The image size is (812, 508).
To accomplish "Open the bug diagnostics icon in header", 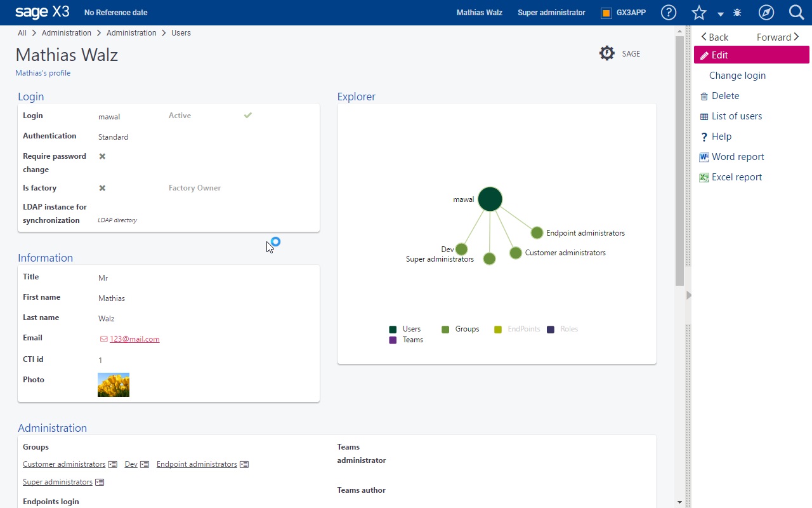I will click(737, 13).
